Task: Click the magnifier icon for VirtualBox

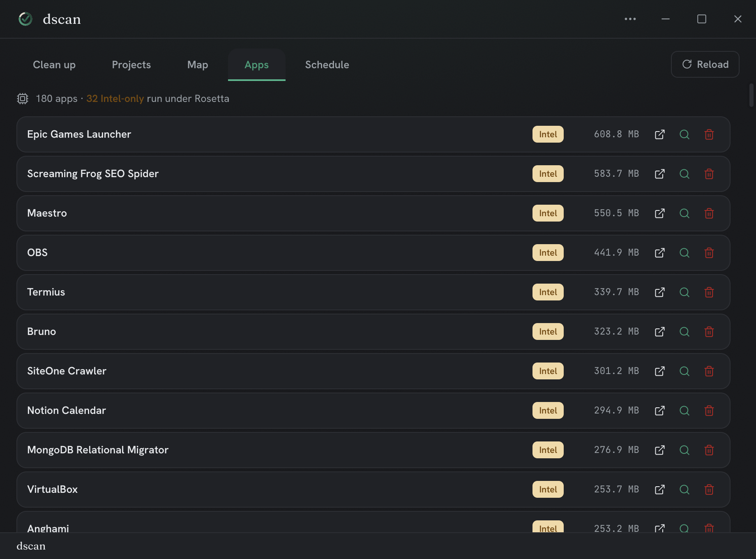Action: point(685,490)
